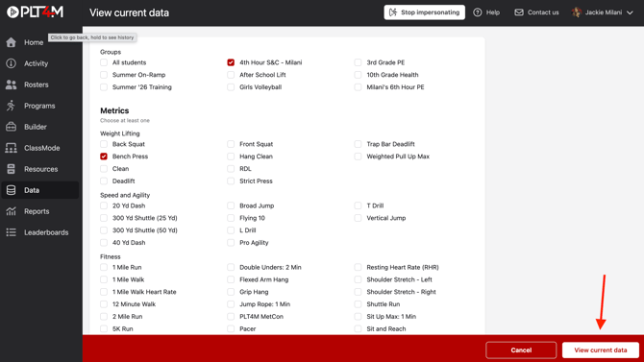Viewport: 644px width, 362px height.
Task: Click the Activity icon in sidebar
Action: tap(12, 63)
